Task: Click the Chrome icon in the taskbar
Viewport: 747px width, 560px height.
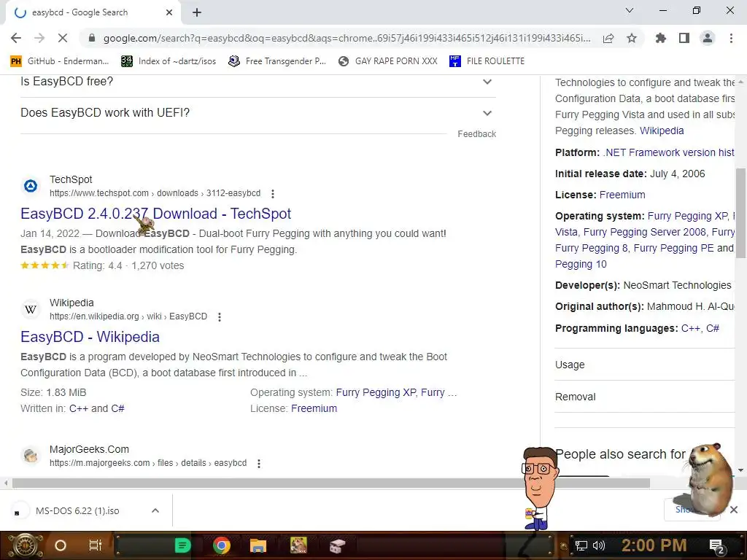Action: 222,545
